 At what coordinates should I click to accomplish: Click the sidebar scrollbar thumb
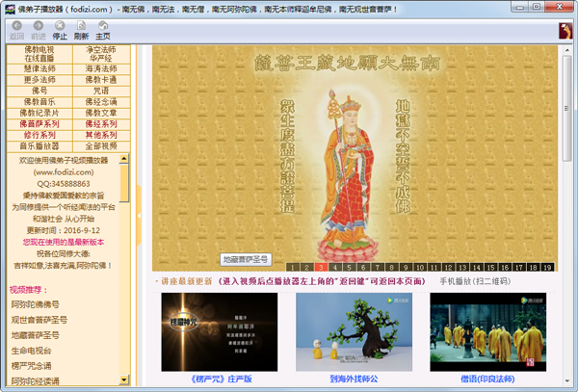124,183
